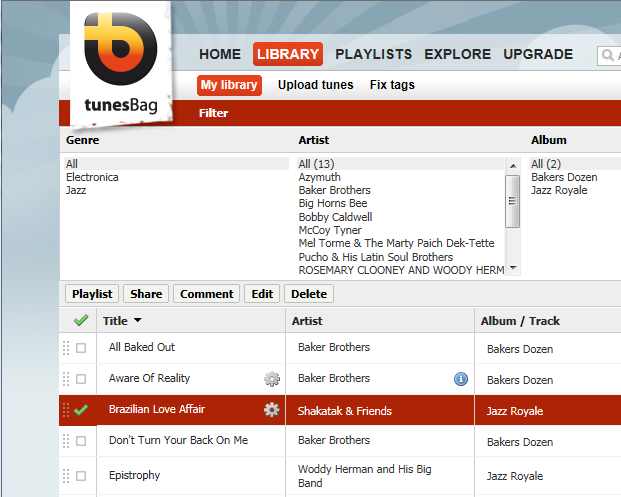
Task: Filter album list by Bakers Dozen
Action: point(564,177)
